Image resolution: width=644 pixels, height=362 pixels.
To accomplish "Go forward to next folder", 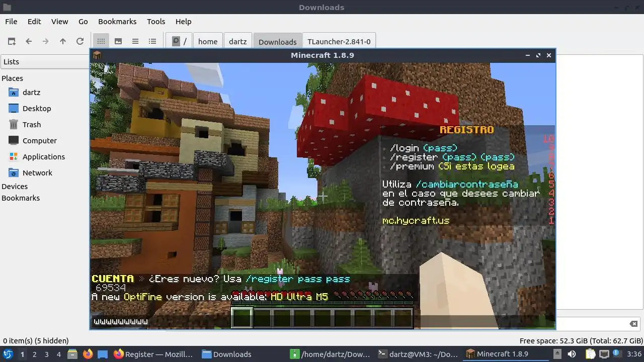I will click(46, 41).
